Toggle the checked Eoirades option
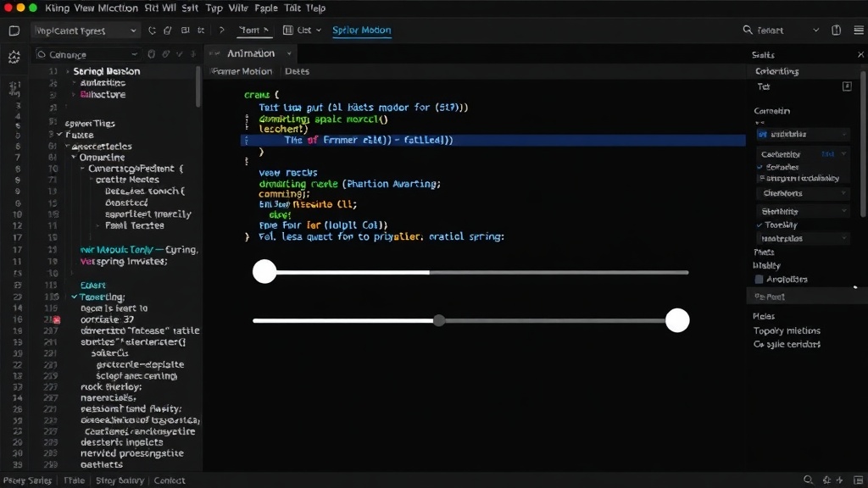868x488 pixels. pos(759,167)
